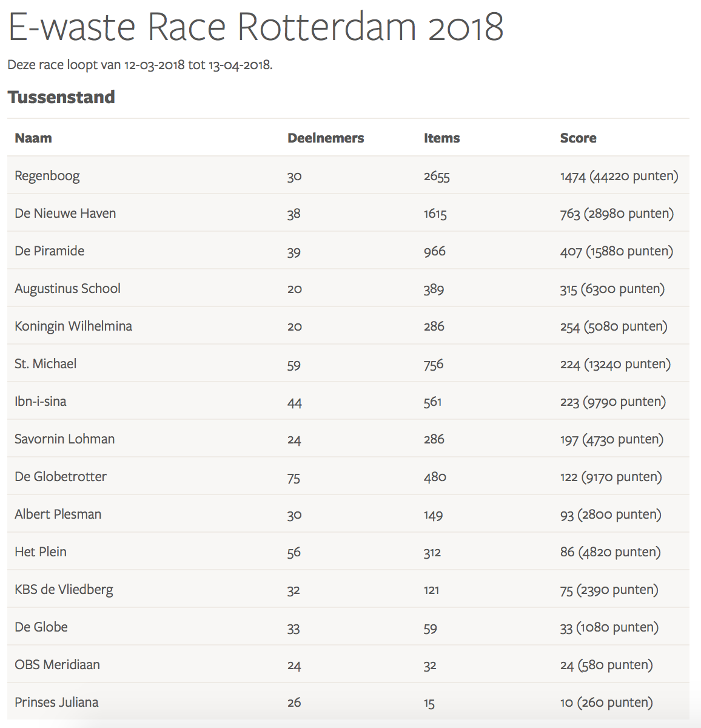The height and width of the screenshot is (728, 701).
Task: Click the Deelnemers column header
Action: click(x=326, y=138)
